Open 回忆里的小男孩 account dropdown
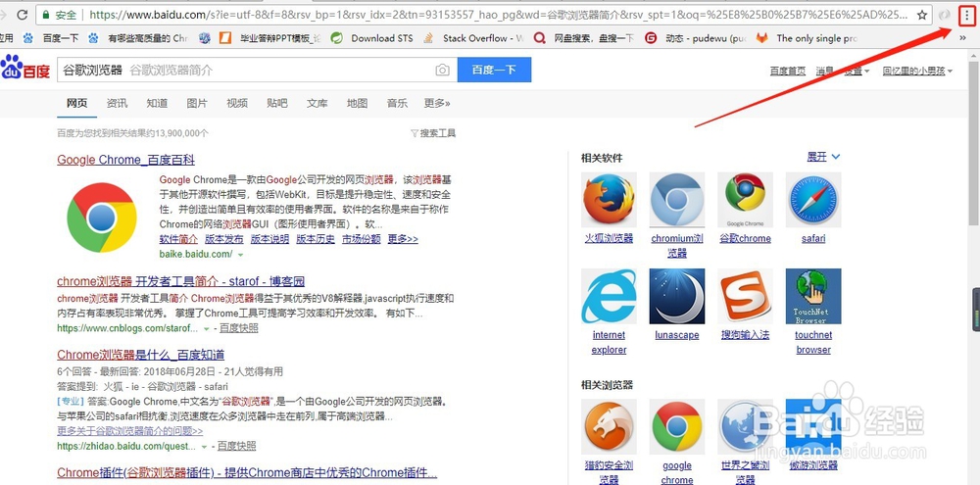Viewport: 980px width, 485px height. [x=917, y=72]
